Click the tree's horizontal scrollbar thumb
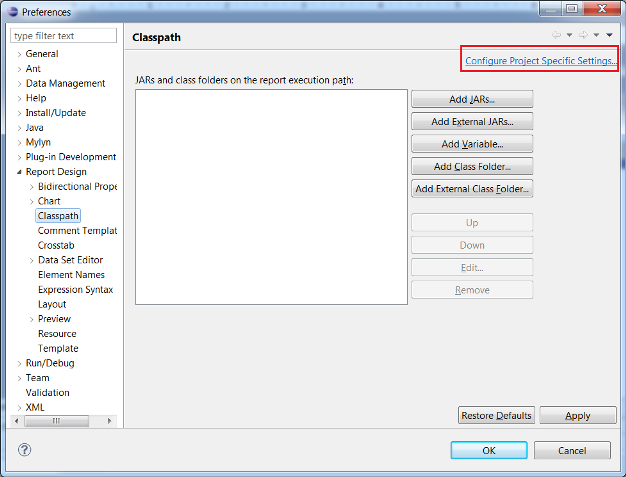Image resolution: width=626 pixels, height=477 pixels. click(56, 421)
